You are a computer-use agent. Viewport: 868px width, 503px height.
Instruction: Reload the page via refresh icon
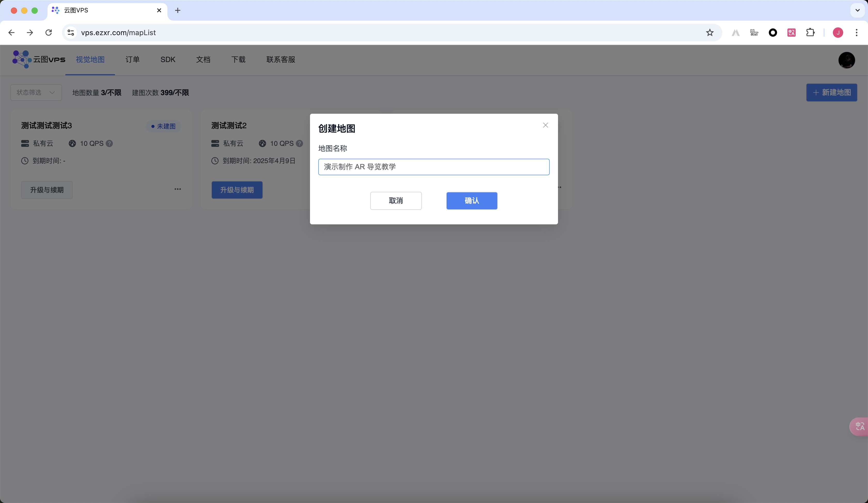49,32
